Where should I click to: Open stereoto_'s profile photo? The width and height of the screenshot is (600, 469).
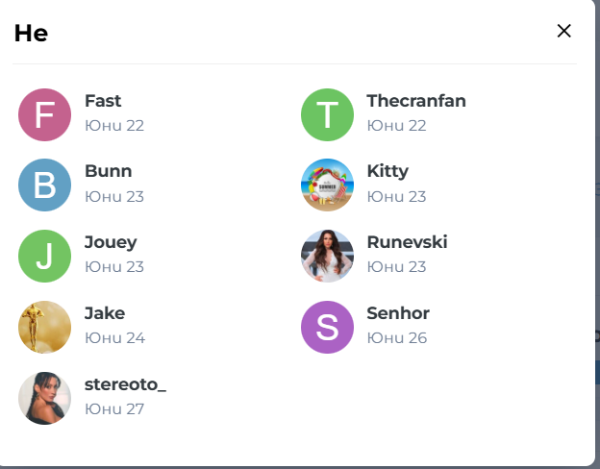(45, 398)
